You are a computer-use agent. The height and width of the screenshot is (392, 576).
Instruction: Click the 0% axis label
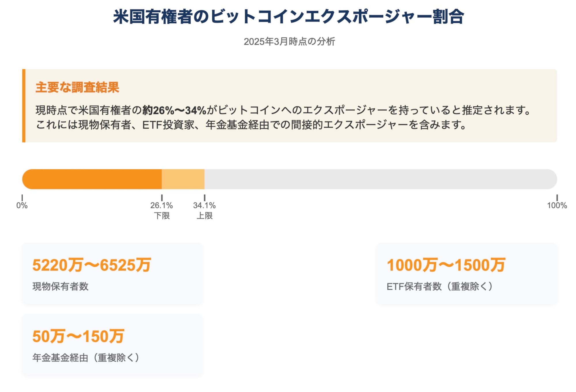tap(22, 205)
